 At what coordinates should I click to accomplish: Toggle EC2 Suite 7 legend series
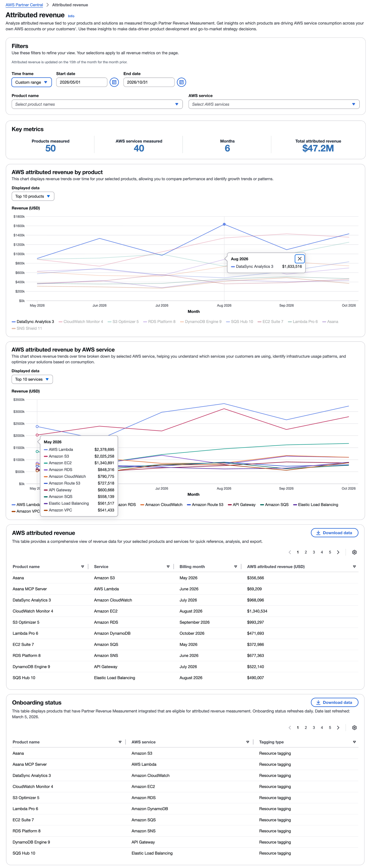coord(270,321)
